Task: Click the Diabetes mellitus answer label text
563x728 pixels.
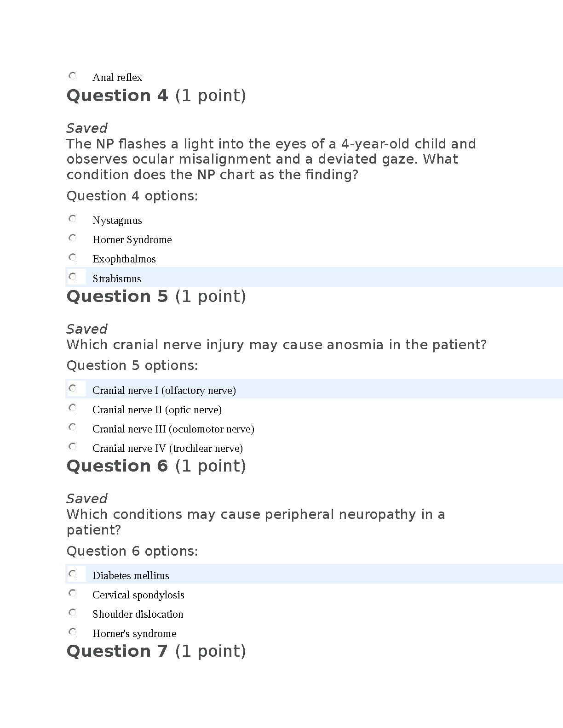Action: [131, 575]
